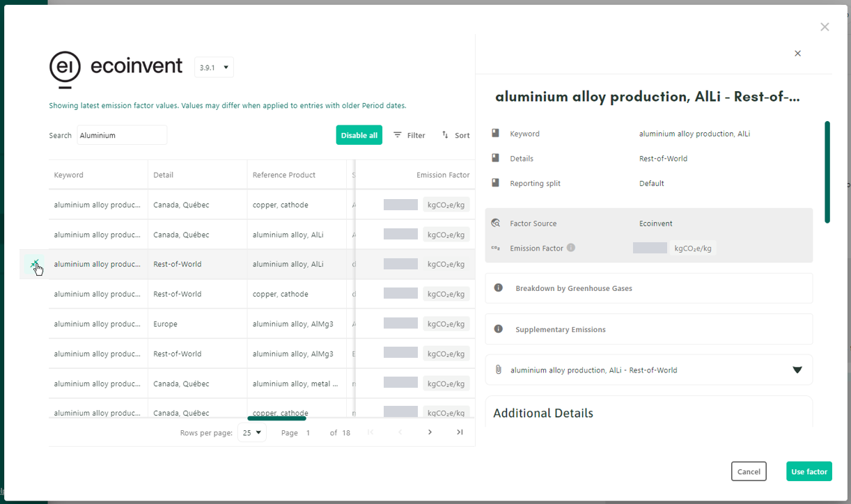Select the Europe aluminium alloy, AlMg3 row
The image size is (851, 504).
tap(262, 324)
